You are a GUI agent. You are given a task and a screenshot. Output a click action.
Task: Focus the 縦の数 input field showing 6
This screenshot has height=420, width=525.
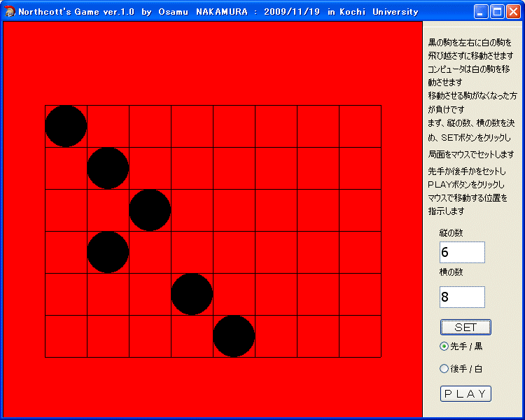462,252
